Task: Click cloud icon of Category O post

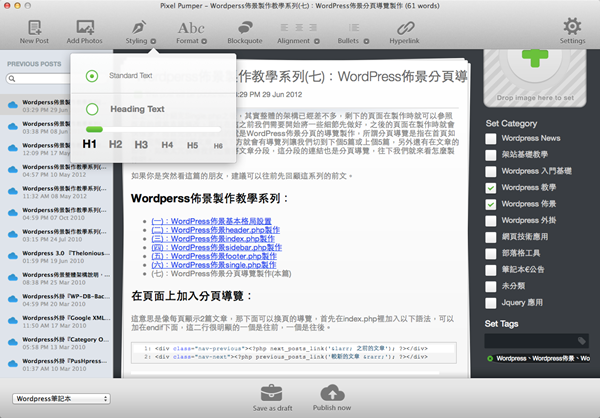Action: coord(13,342)
